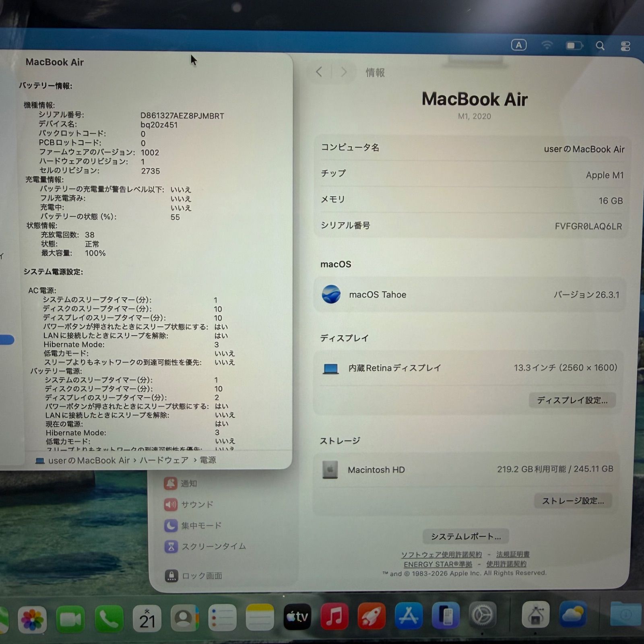Click the ストレージ設定... button
Screen dimensions: 644x644
pos(573,501)
